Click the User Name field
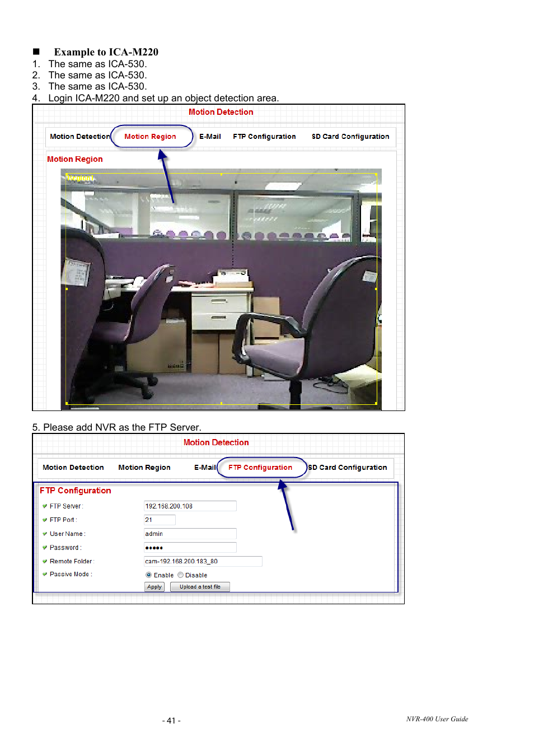The width and height of the screenshot is (534, 756). click(x=190, y=534)
